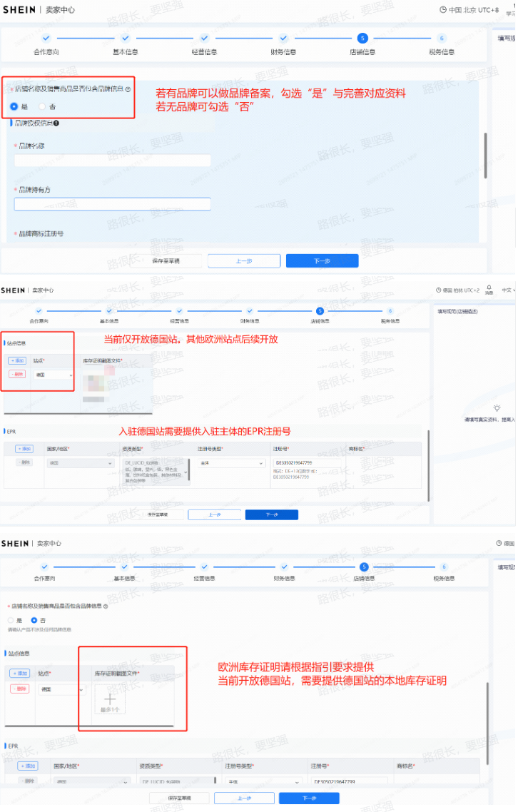Open 站点 德国 dropdown in middle screenshot
Screen dimensions: 518x812
(54, 375)
